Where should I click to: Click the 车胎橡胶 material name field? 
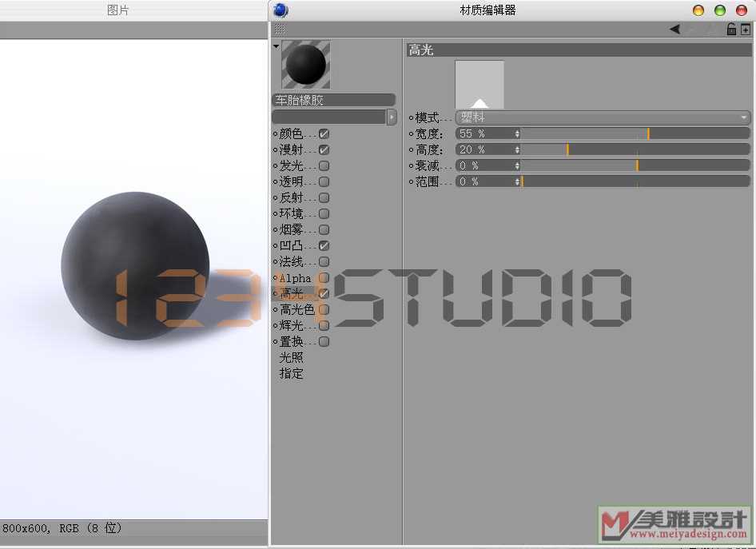click(x=333, y=100)
